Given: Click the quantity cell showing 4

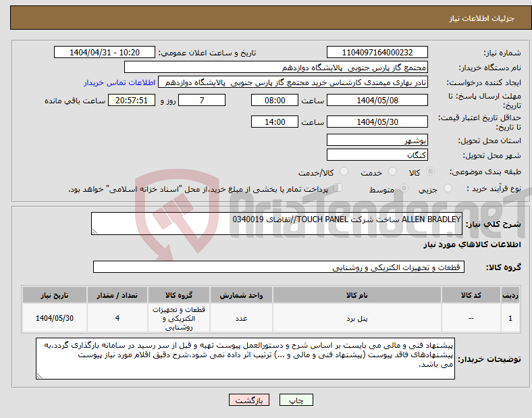Looking at the screenshot, I should pos(117,318).
